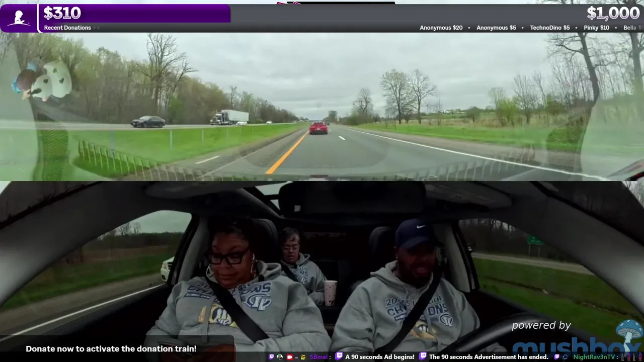Click the St. Jude charity logo
Image resolution: width=644 pixels, height=362 pixels.
tap(19, 19)
